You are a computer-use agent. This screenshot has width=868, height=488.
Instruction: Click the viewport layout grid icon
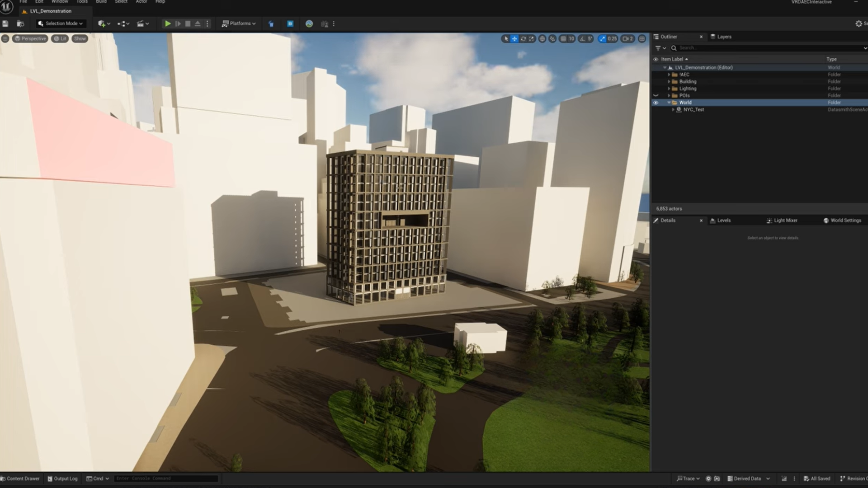[x=642, y=39]
